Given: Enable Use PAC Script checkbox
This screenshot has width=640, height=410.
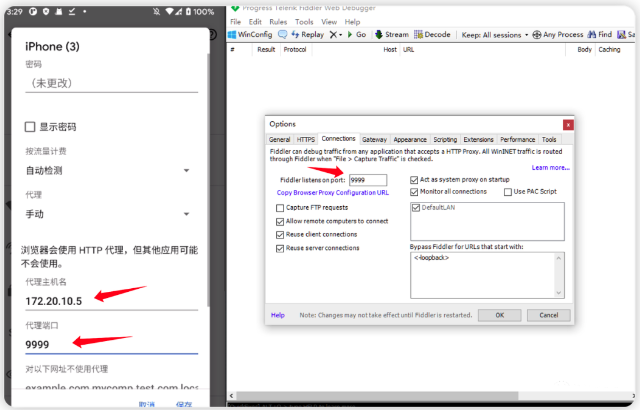Looking at the screenshot, I should 508,192.
